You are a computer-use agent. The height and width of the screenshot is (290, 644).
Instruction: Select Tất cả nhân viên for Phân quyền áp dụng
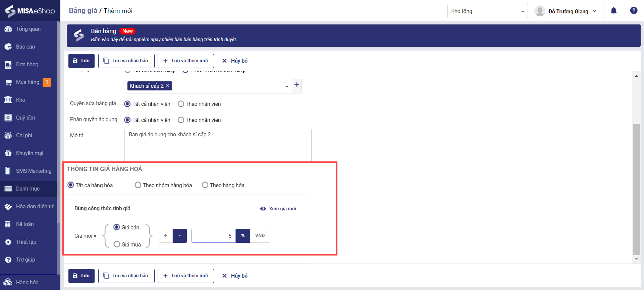pos(127,120)
